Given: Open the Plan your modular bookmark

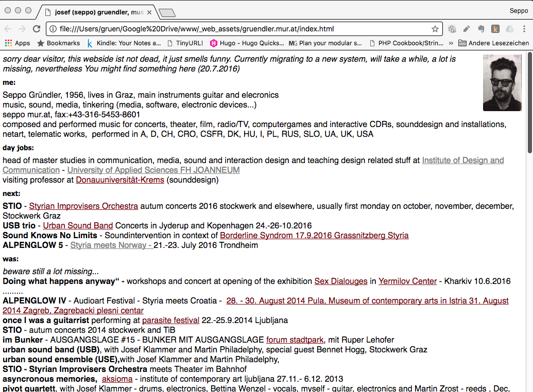Looking at the screenshot, I should point(325,43).
